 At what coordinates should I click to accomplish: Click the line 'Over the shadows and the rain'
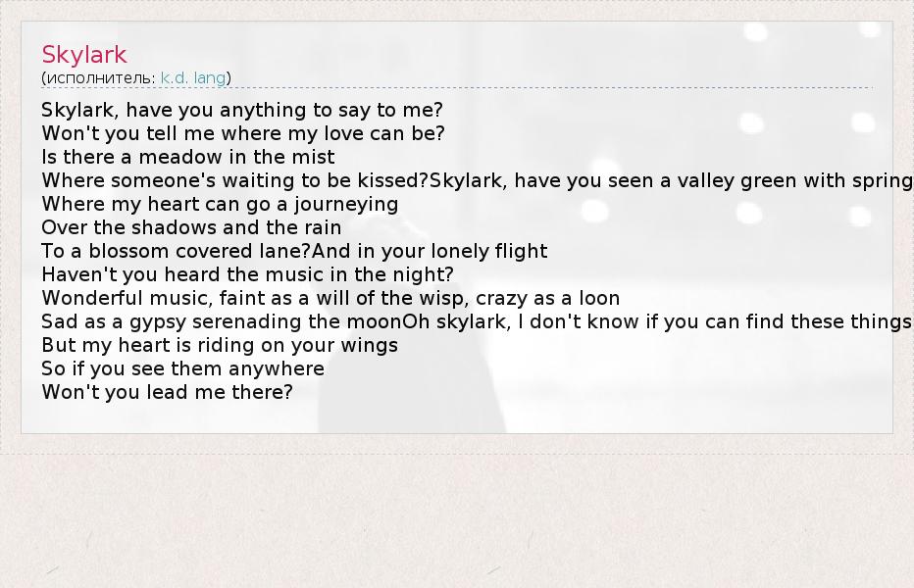pos(191,227)
